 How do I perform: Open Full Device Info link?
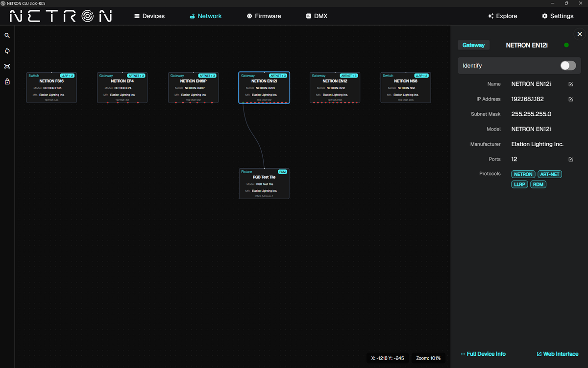(483, 354)
